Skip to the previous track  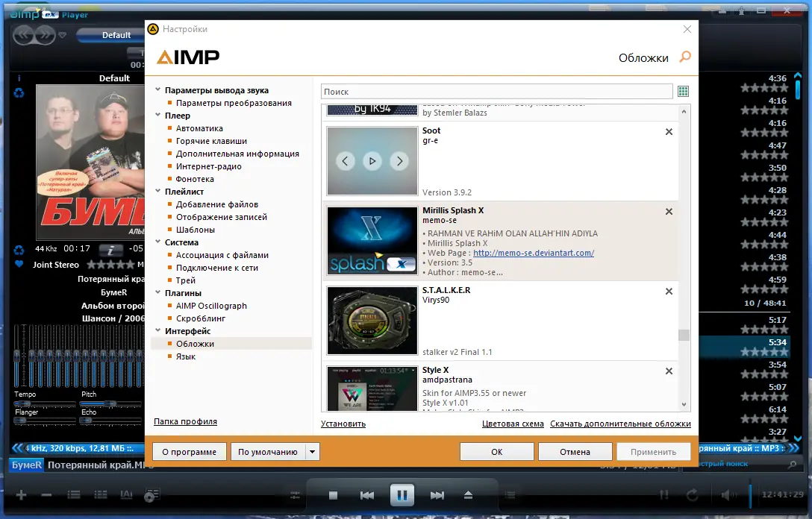coord(367,495)
